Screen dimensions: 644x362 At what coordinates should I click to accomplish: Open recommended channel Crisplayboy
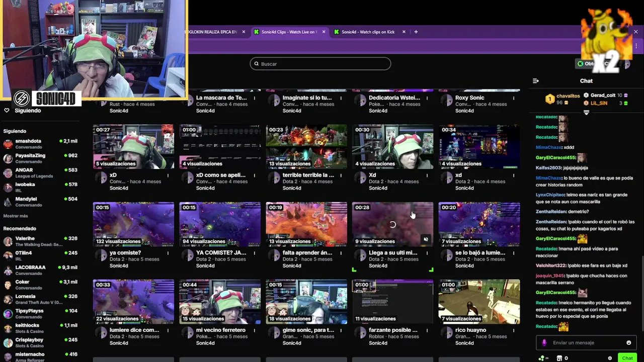(40, 343)
